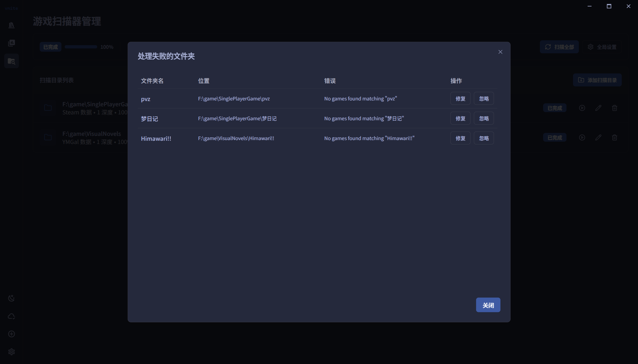Screen dimensions: 638x364
Task: Click 修复 for the pvz folder
Action: [460, 98]
